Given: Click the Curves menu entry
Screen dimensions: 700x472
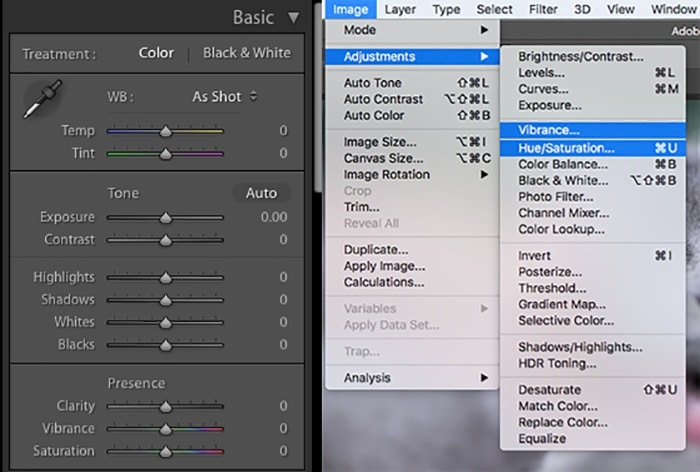Looking at the screenshot, I should [544, 90].
